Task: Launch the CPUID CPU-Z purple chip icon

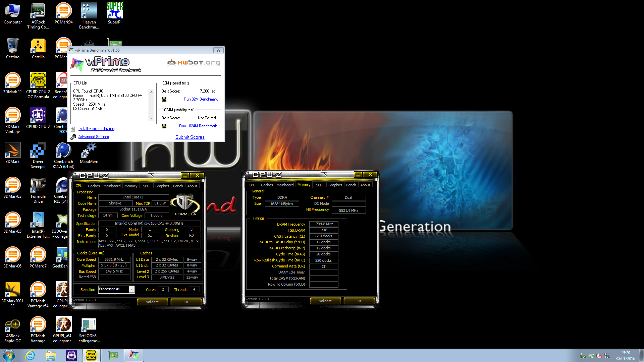Action: (38, 118)
